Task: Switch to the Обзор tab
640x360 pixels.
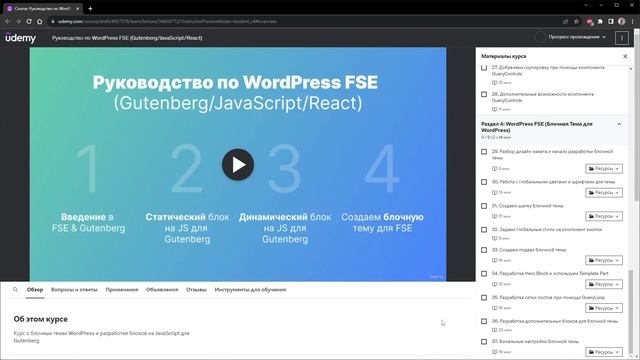Action: pyautogui.click(x=35, y=289)
